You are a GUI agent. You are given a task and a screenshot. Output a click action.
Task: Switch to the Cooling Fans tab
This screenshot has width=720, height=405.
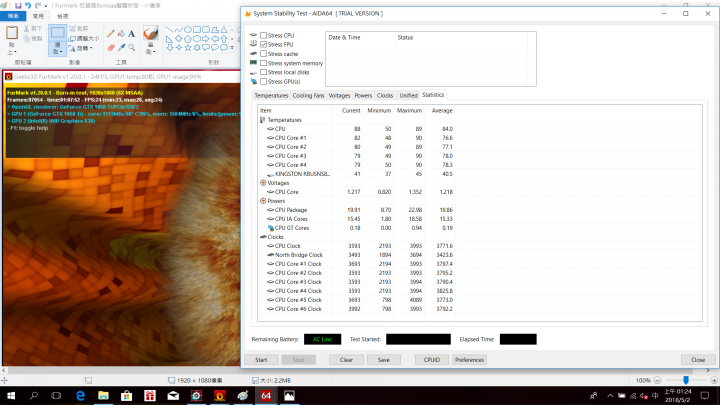pos(308,96)
